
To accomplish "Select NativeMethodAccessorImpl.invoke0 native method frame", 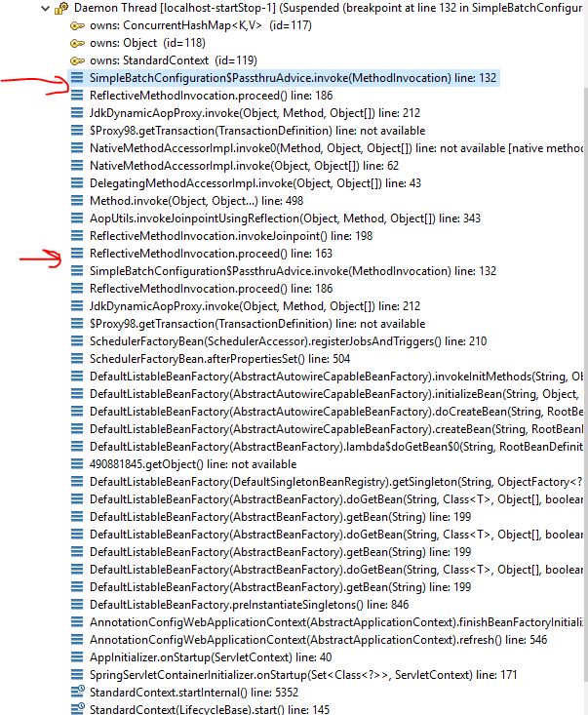I will [336, 147].
